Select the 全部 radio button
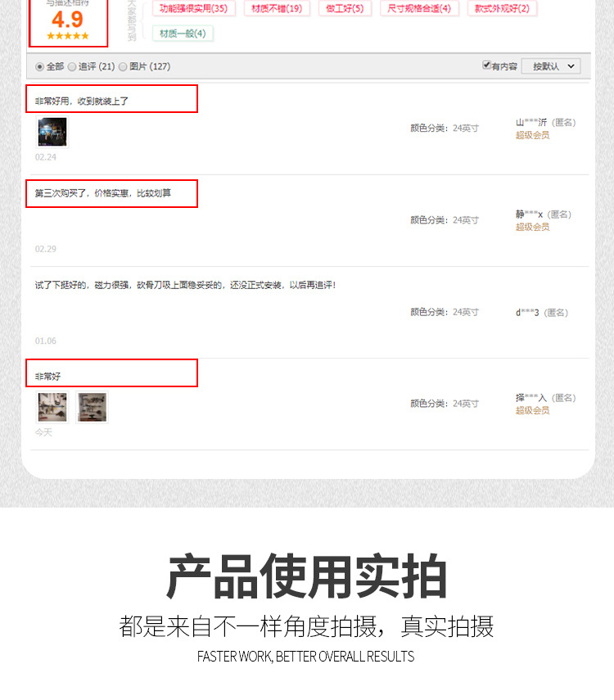Screen dimensions: 614x700 40,66
